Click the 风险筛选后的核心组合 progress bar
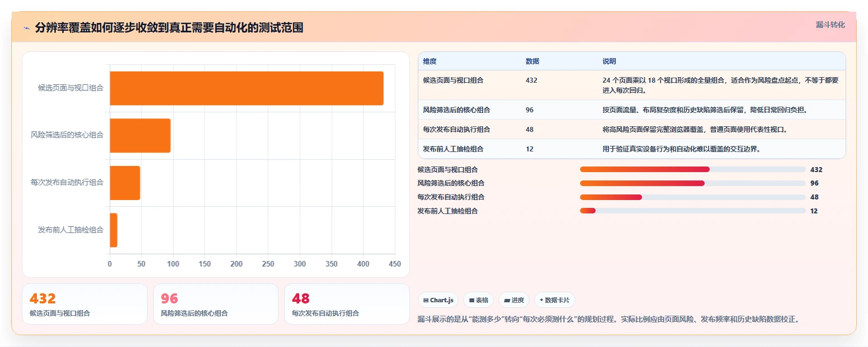 point(692,183)
